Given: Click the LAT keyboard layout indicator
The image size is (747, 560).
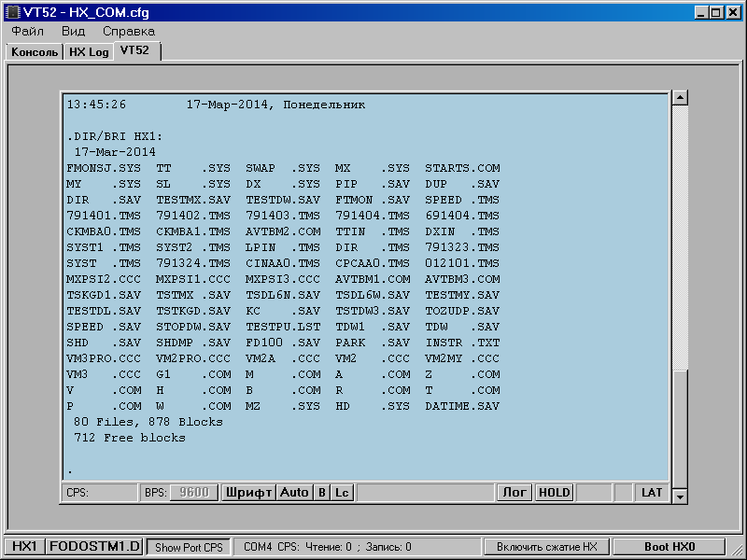Looking at the screenshot, I should (652, 492).
